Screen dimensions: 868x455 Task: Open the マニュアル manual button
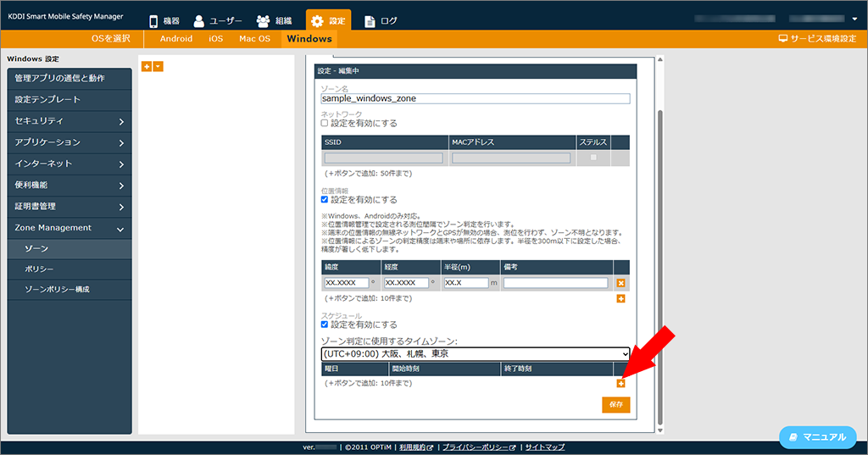tap(818, 437)
